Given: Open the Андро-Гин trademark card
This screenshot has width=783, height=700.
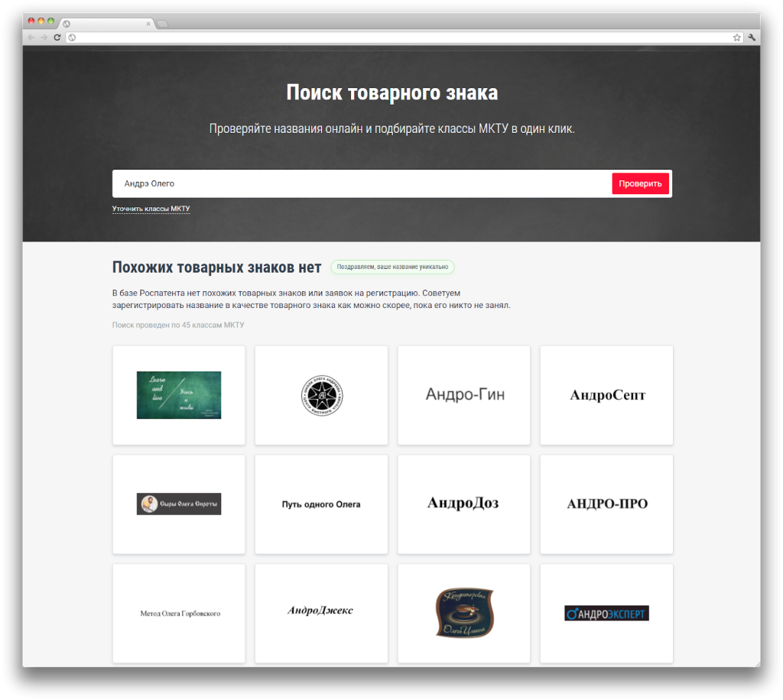Looking at the screenshot, I should 463,395.
